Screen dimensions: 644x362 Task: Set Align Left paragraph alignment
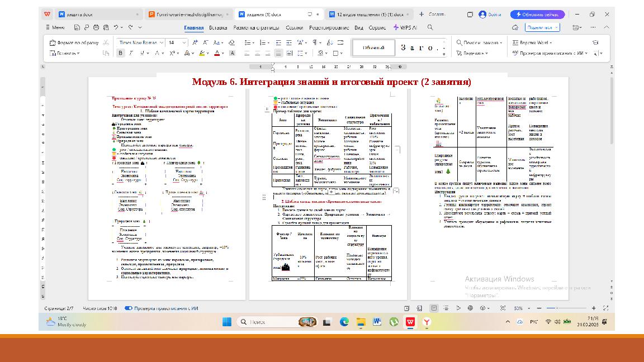(247, 53)
